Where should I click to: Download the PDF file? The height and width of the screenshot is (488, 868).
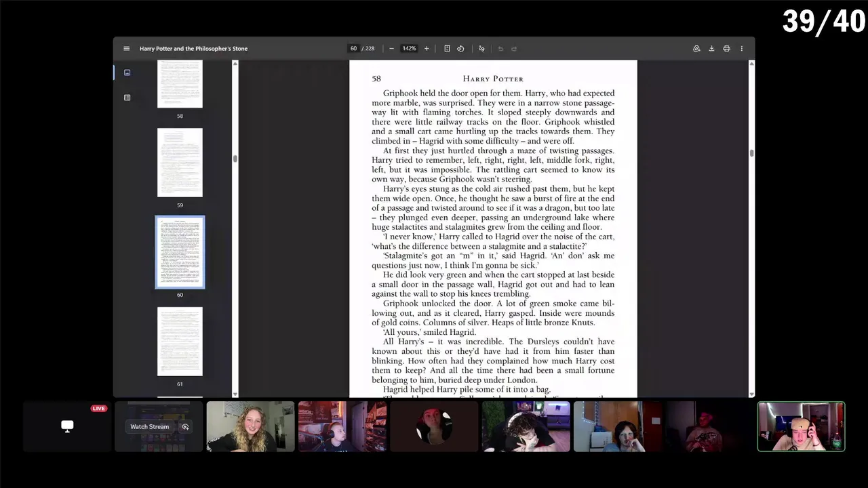[711, 49]
